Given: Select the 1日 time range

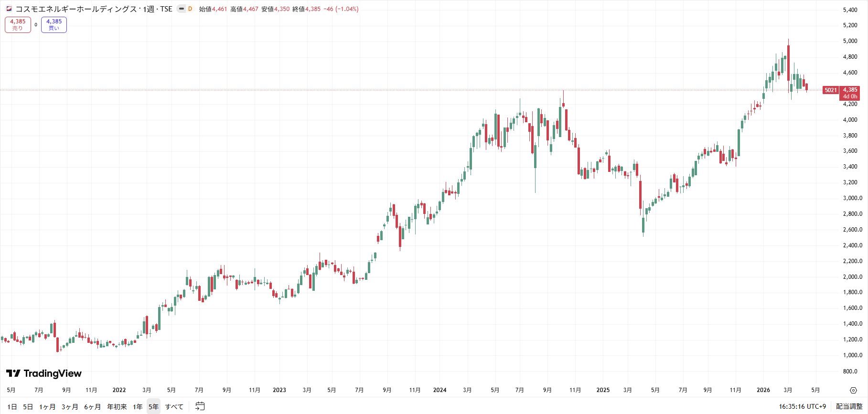Looking at the screenshot, I should pyautogui.click(x=12, y=407).
